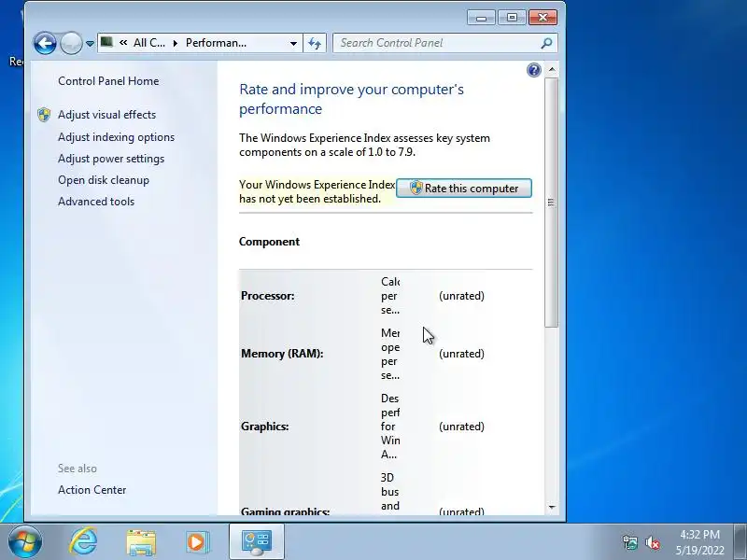This screenshot has height=560, width=747.
Task: Open Adjust visual effects link
Action: click(x=106, y=115)
